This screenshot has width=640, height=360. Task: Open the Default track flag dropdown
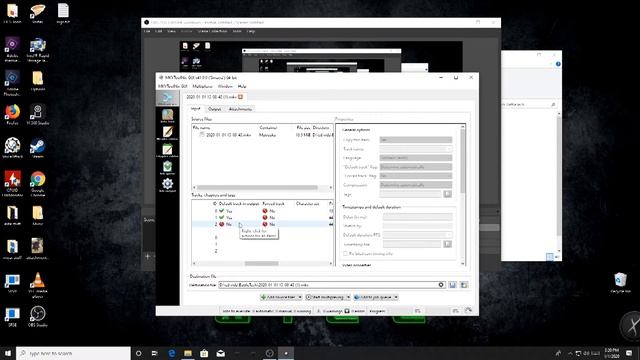[x=416, y=167]
